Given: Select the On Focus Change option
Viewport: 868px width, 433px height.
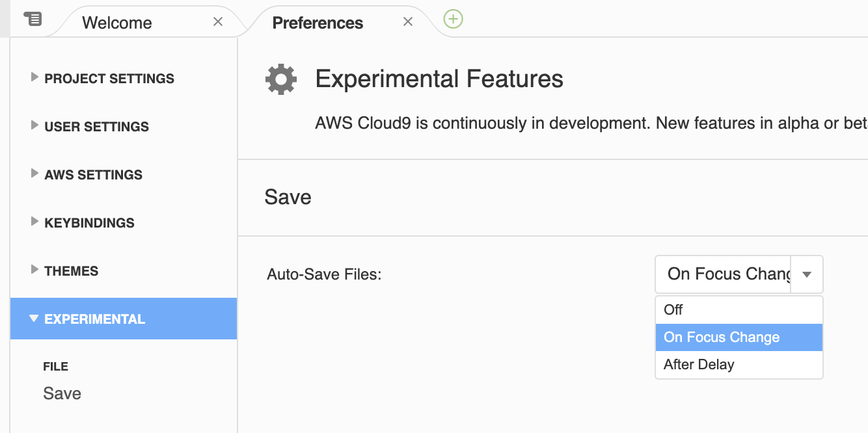Looking at the screenshot, I should 722,337.
